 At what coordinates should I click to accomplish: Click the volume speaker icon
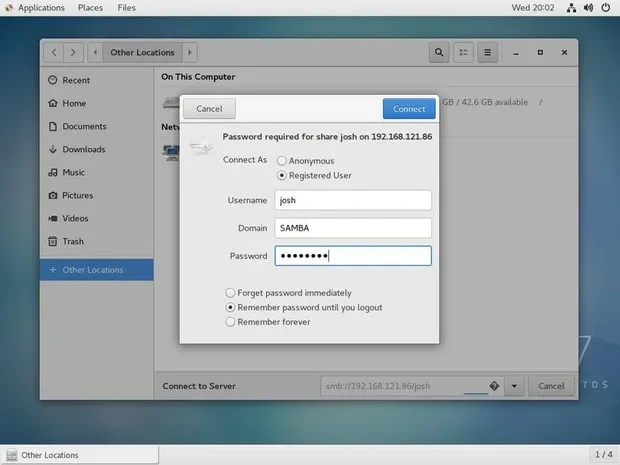point(588,8)
